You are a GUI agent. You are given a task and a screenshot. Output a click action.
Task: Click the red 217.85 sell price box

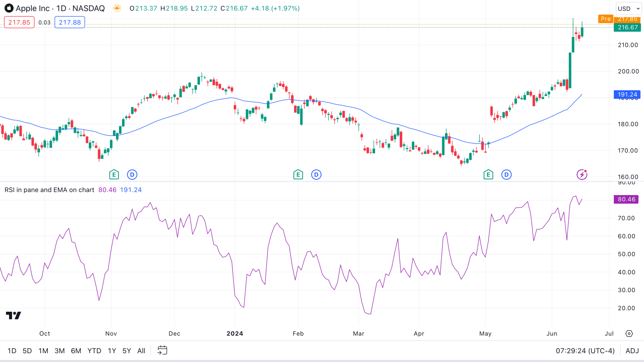pos(19,22)
